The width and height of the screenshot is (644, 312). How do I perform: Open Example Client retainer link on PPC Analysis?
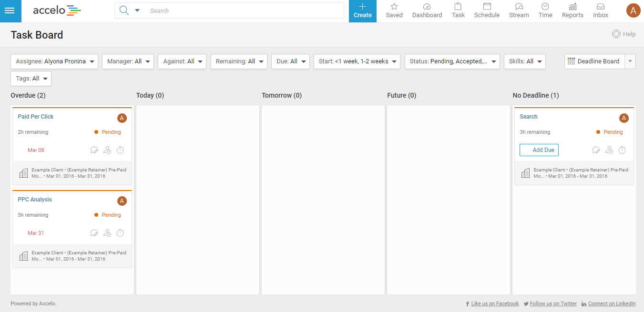pyautogui.click(x=79, y=256)
